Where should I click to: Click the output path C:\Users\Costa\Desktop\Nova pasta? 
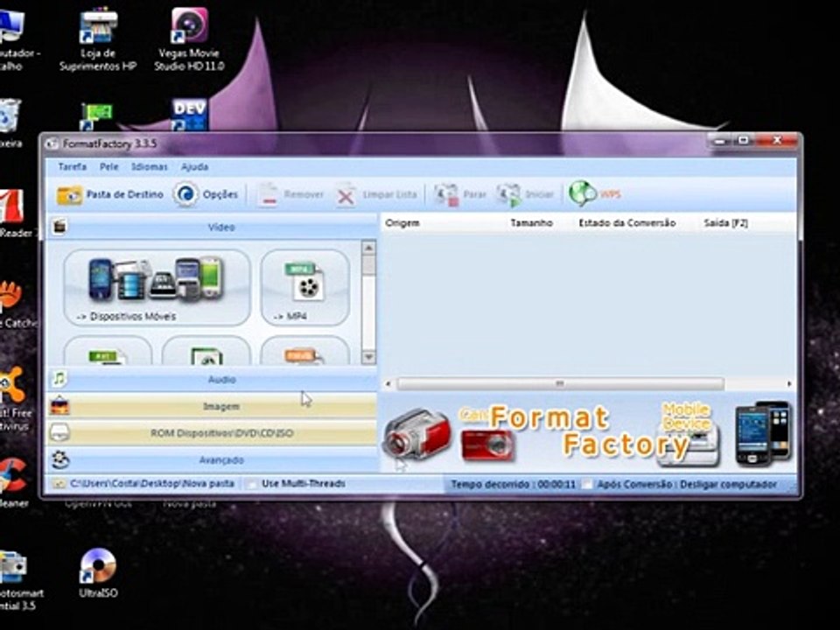(152, 483)
